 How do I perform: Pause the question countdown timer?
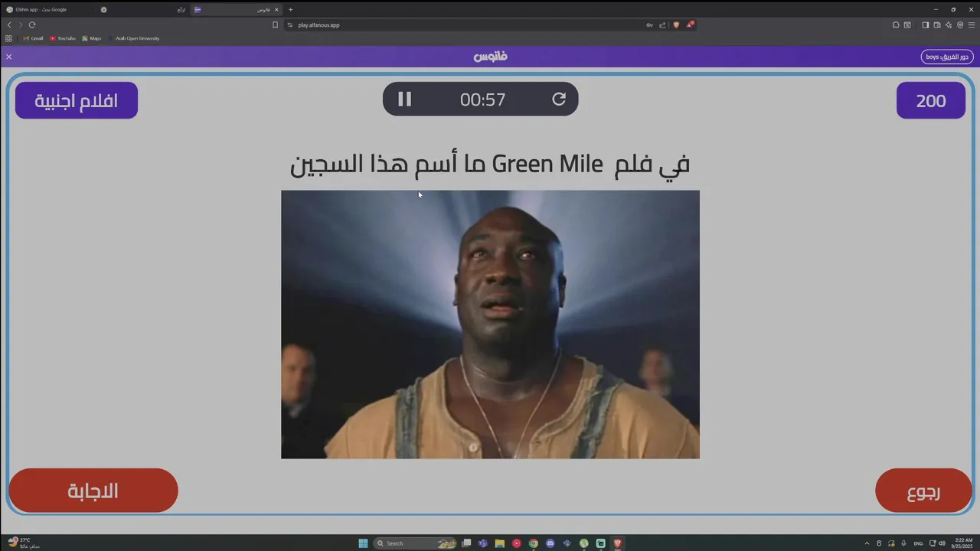click(x=405, y=99)
